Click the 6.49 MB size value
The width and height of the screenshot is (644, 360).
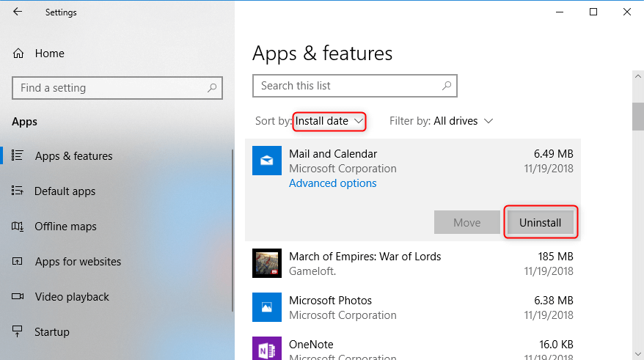[553, 153]
